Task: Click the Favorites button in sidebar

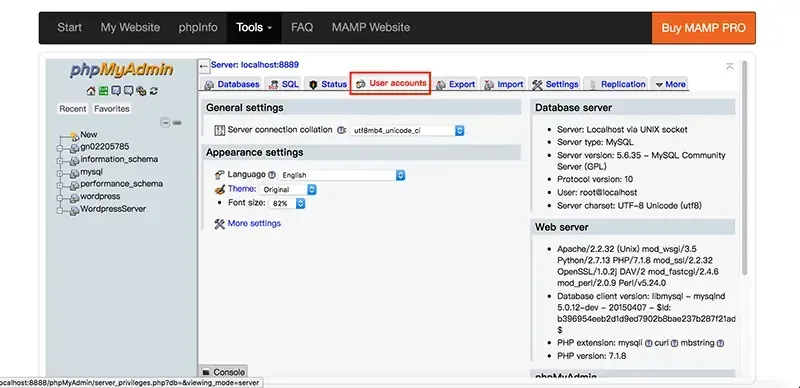Action: tap(111, 109)
